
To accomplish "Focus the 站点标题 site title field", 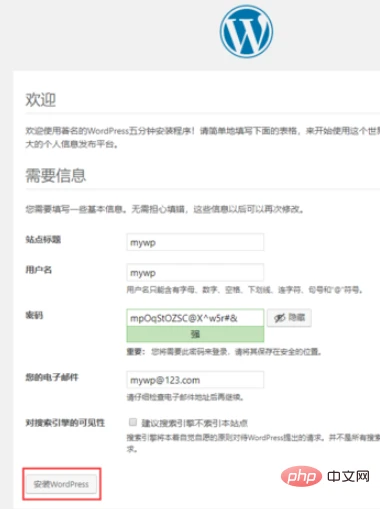I will (x=195, y=242).
